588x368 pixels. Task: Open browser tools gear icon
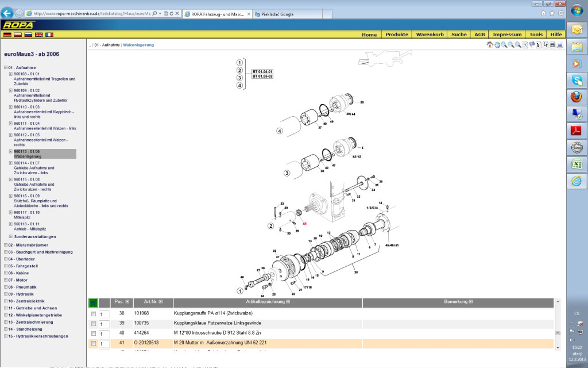coord(560,13)
